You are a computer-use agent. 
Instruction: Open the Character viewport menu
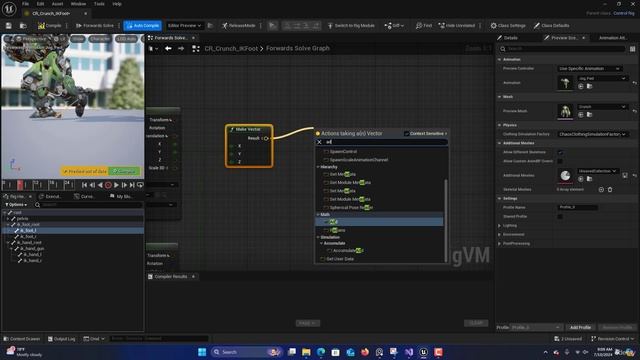100,39
